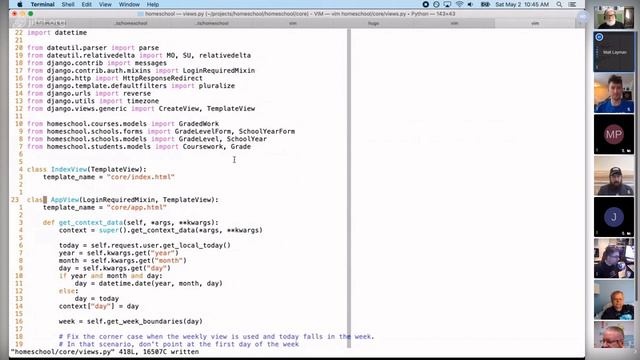Click the context["day"] = day line

[99, 306]
